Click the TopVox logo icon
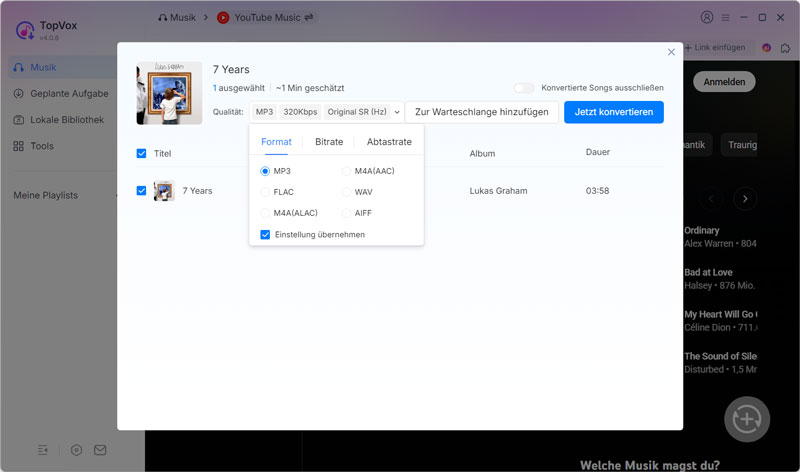Screen dimensions: 800x472 pyautogui.click(x=25, y=31)
